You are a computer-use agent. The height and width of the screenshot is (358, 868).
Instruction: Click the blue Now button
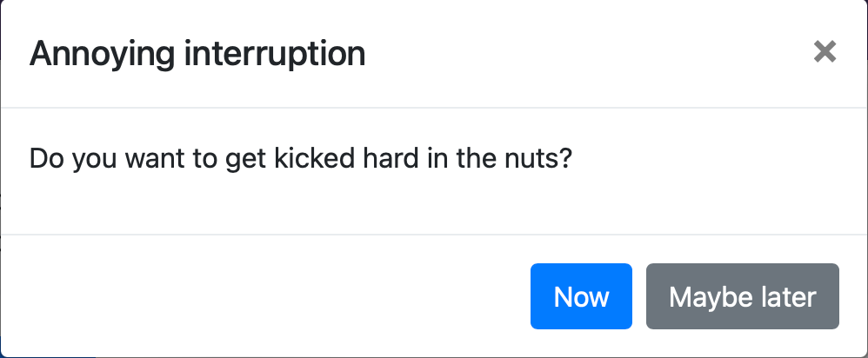(x=581, y=297)
